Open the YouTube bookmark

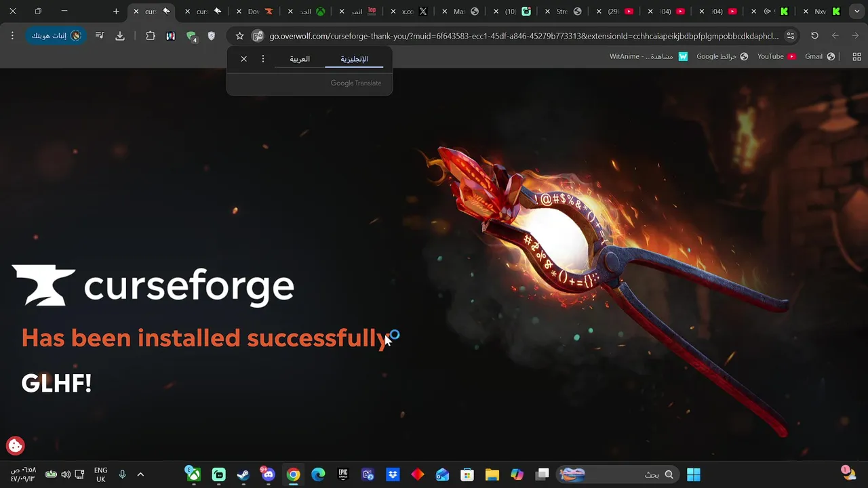pyautogui.click(x=776, y=56)
